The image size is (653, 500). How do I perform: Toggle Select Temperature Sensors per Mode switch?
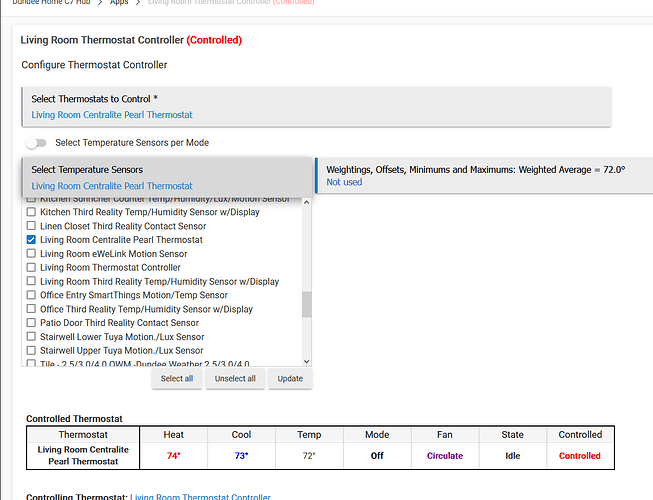click(x=36, y=143)
